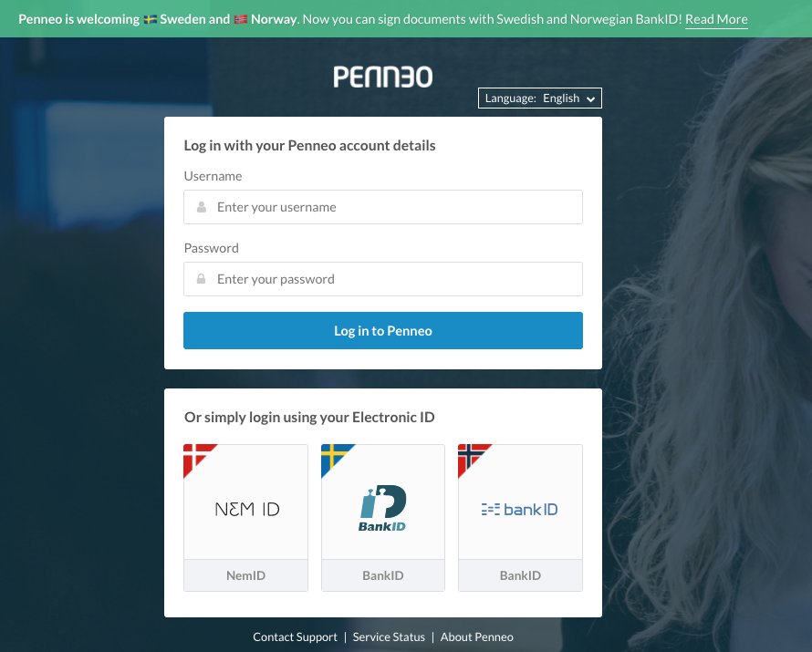Open the Read More banner link
Screen dimensions: 812x652
click(x=716, y=20)
